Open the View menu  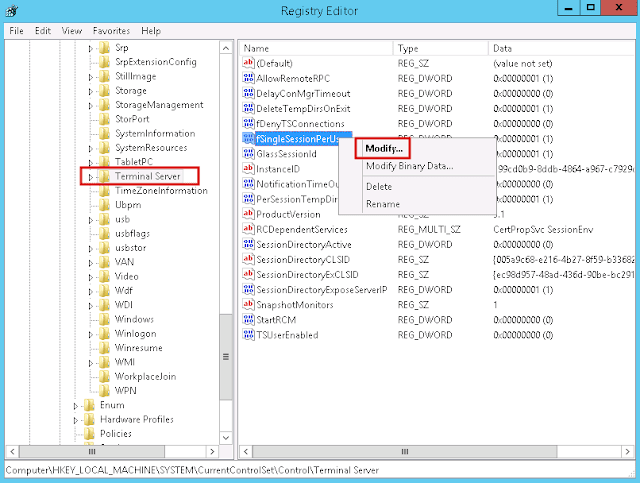71,31
